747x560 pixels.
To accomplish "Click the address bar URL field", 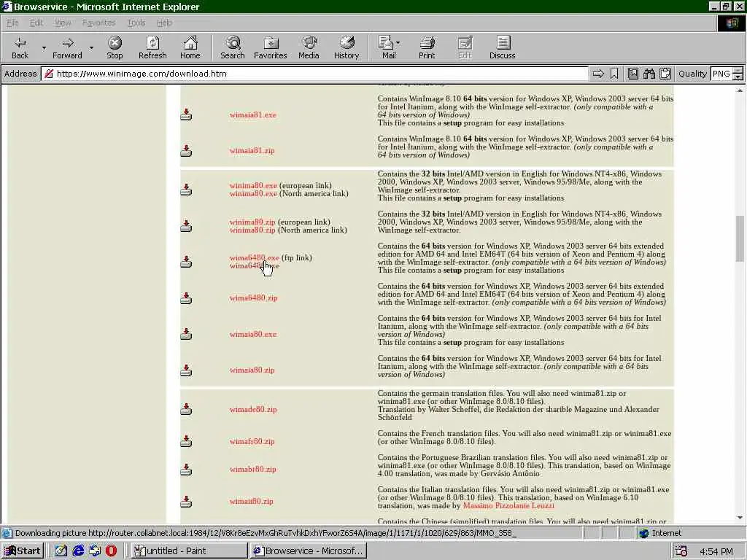I will 314,74.
